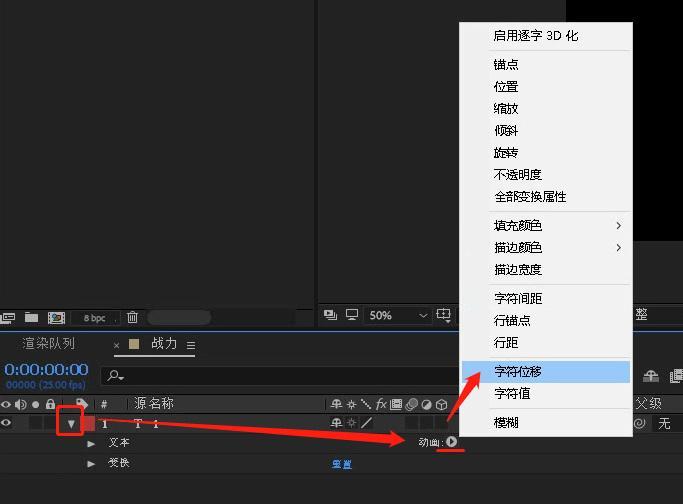Select 位置 in the animate menu
The image size is (683, 504).
(x=506, y=86)
